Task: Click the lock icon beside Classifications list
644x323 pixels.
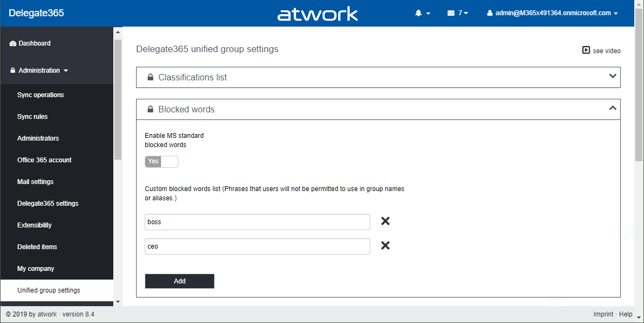Action: [x=150, y=77]
